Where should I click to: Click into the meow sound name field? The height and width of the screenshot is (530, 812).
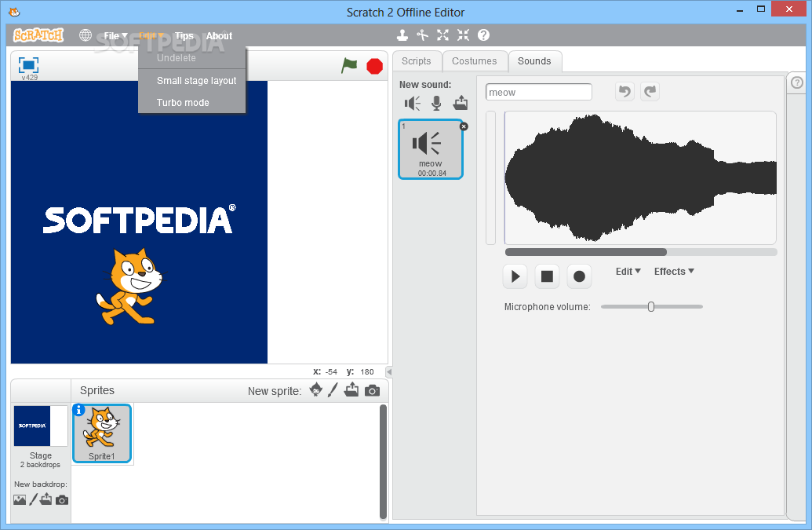pyautogui.click(x=538, y=92)
